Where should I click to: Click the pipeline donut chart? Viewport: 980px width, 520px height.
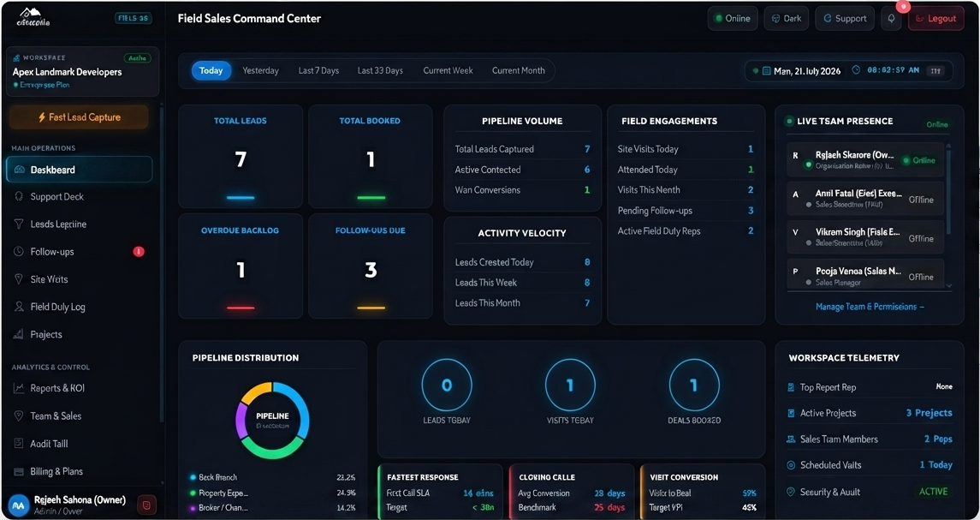272,420
